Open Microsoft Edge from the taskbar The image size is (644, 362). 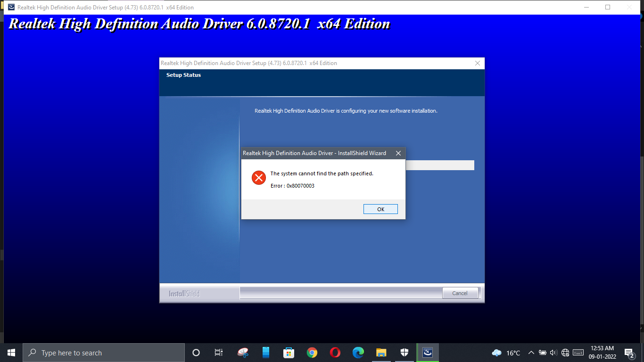click(x=358, y=353)
